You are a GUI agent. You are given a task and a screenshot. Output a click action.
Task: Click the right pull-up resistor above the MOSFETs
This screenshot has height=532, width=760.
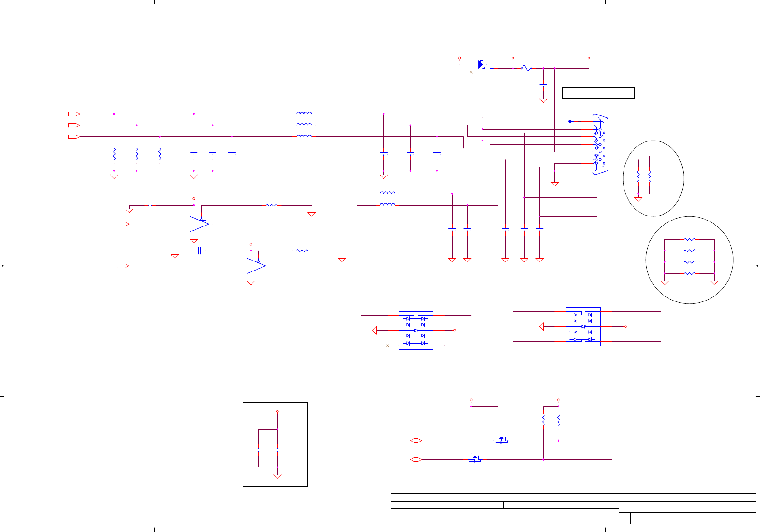tap(559, 420)
